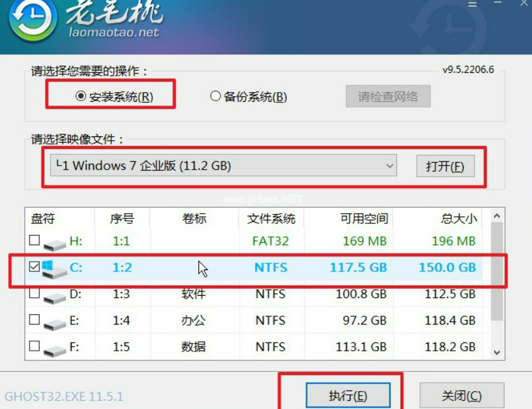This screenshot has width=532, height=409.
Task: Select the Backup System (备份系统) radio button
Action: [x=215, y=97]
